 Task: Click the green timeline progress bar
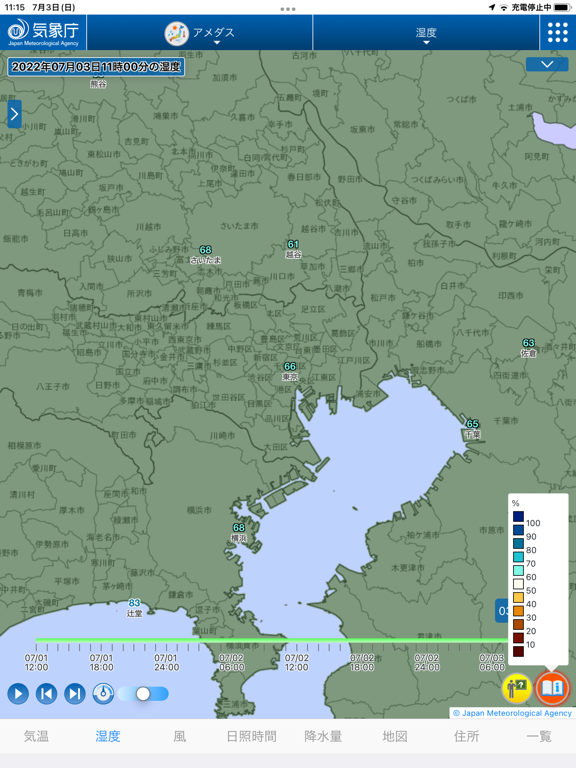pyautogui.click(x=272, y=640)
